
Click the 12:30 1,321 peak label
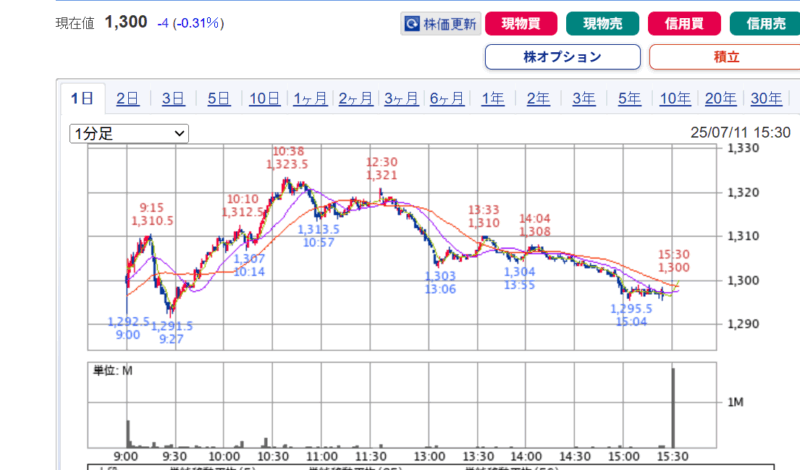coord(382,168)
